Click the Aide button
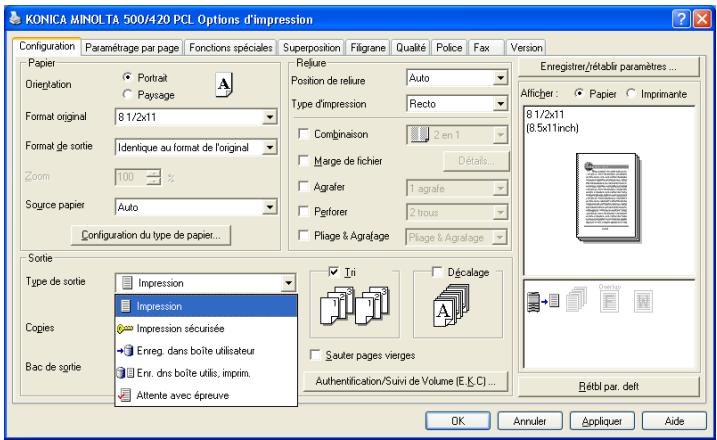717x440 pixels. (674, 421)
